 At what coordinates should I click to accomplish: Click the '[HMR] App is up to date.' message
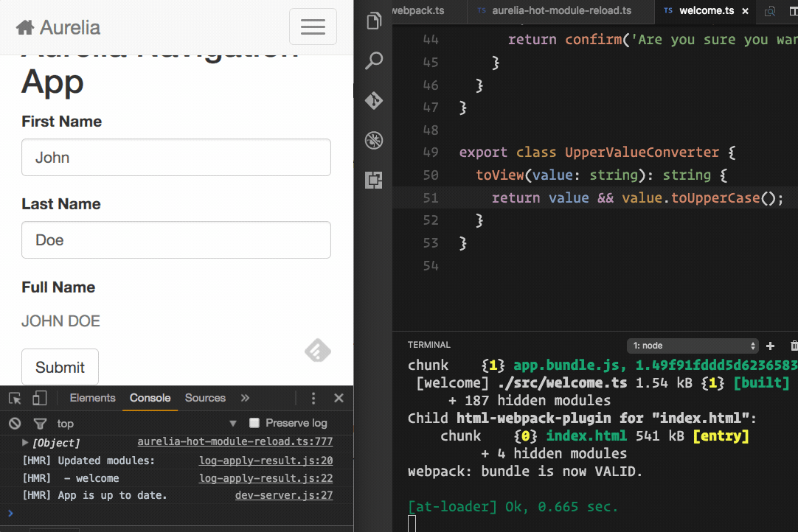(94, 495)
